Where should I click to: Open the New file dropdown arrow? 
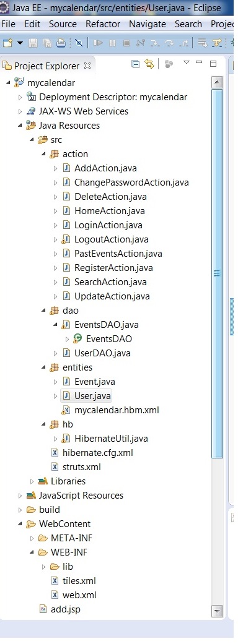pyautogui.click(x=20, y=42)
